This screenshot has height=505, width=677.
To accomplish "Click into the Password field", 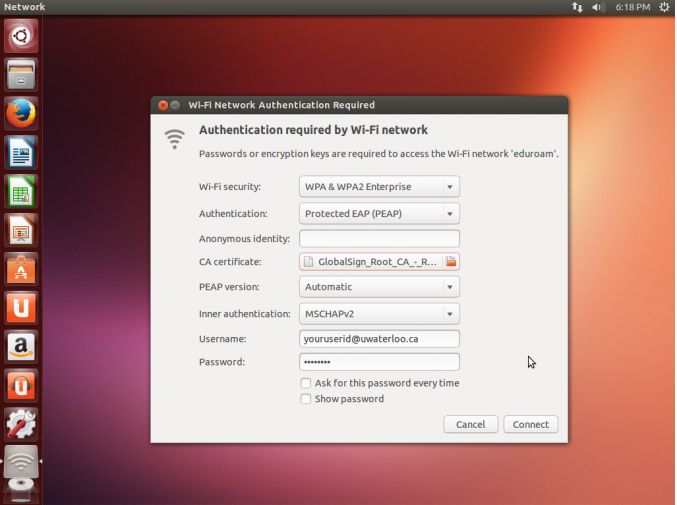I will (379, 362).
